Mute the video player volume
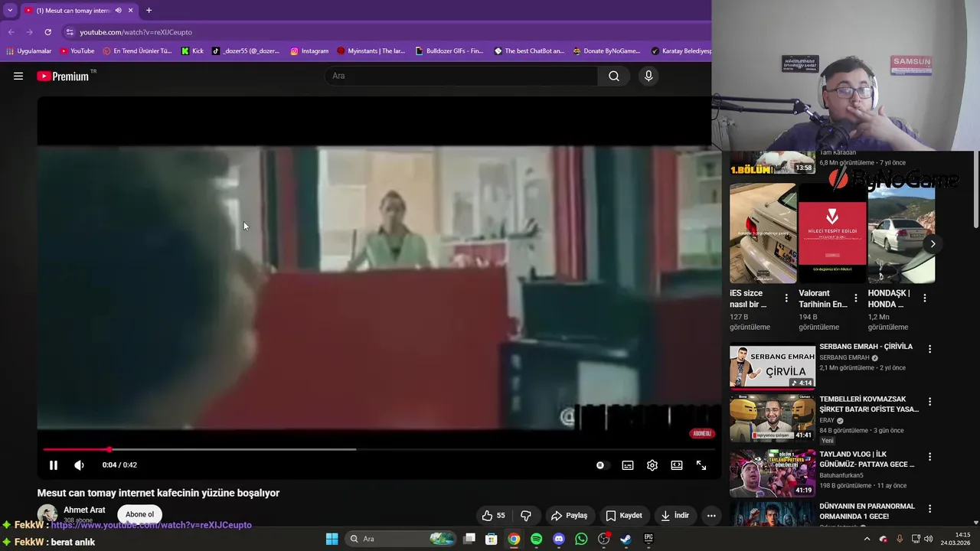980x551 pixels. [79, 465]
